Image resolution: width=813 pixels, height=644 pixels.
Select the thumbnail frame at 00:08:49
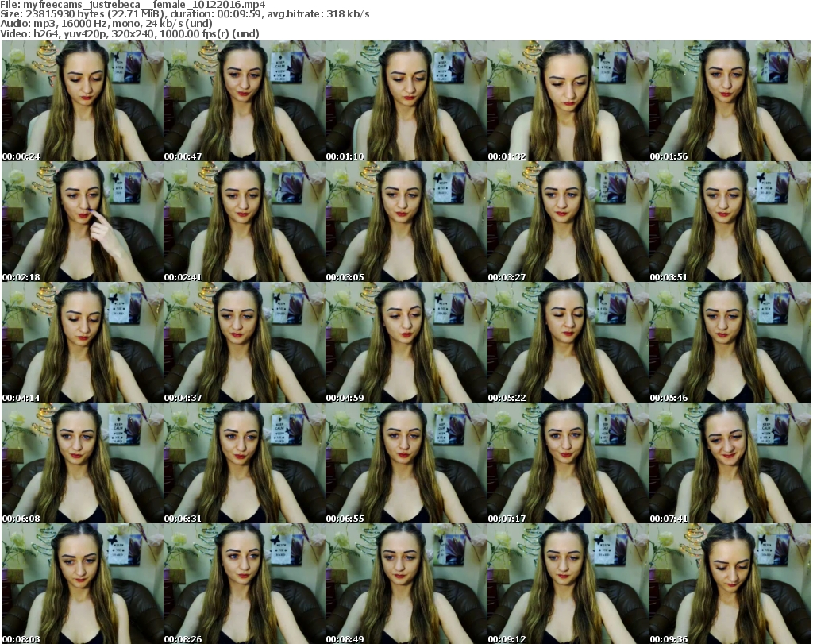pyautogui.click(x=406, y=584)
